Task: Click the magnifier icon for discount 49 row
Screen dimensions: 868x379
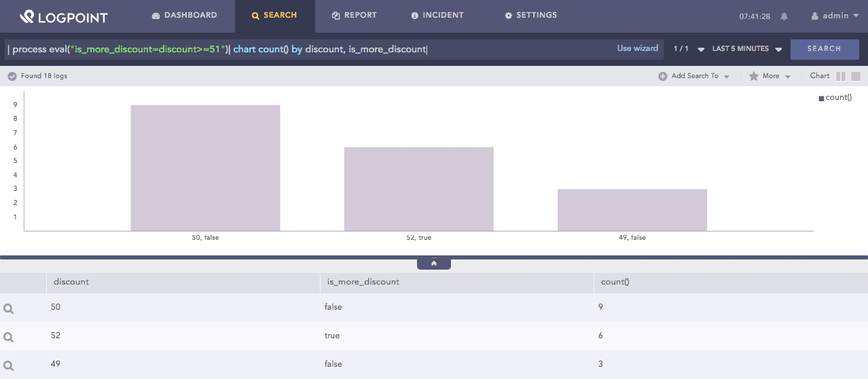Action: (x=9, y=365)
